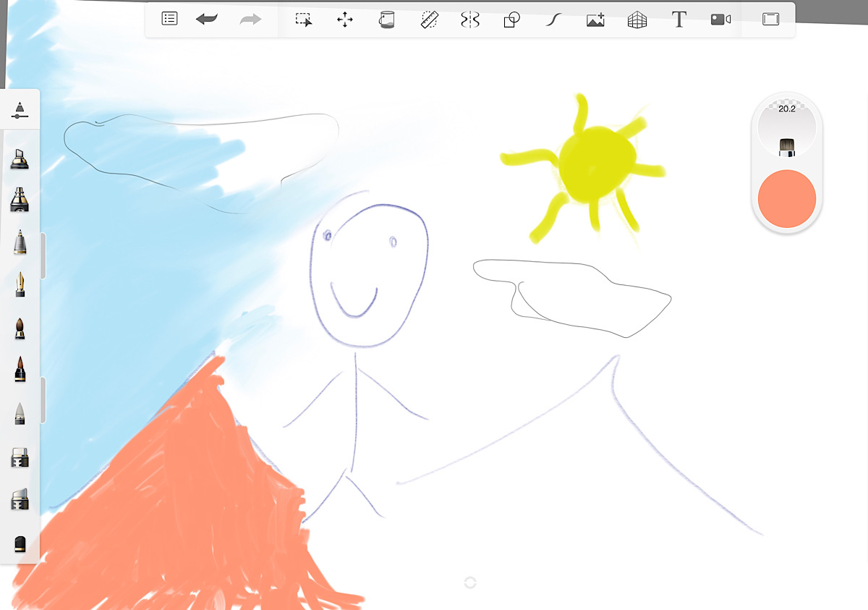Select the upper hard eraser brush

(x=20, y=457)
